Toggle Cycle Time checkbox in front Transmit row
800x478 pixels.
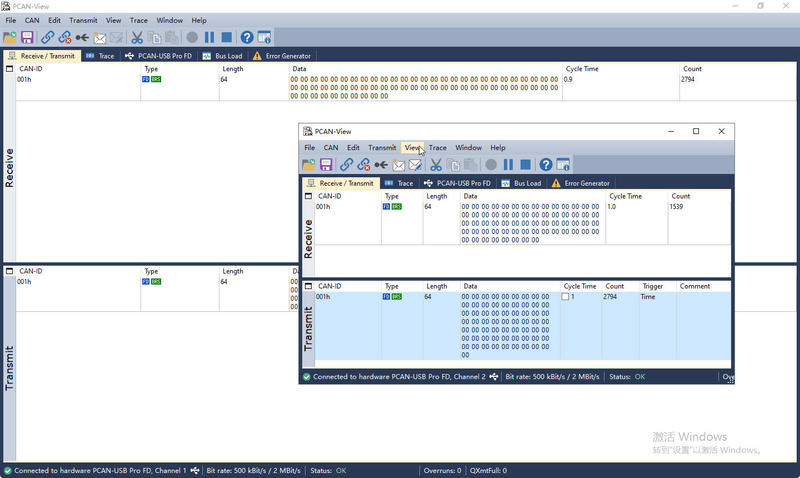click(x=565, y=296)
